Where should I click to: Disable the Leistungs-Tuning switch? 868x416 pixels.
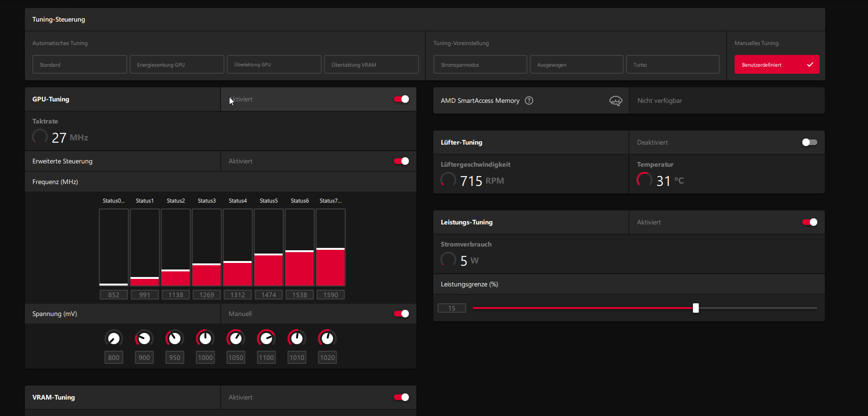pyautogui.click(x=810, y=222)
